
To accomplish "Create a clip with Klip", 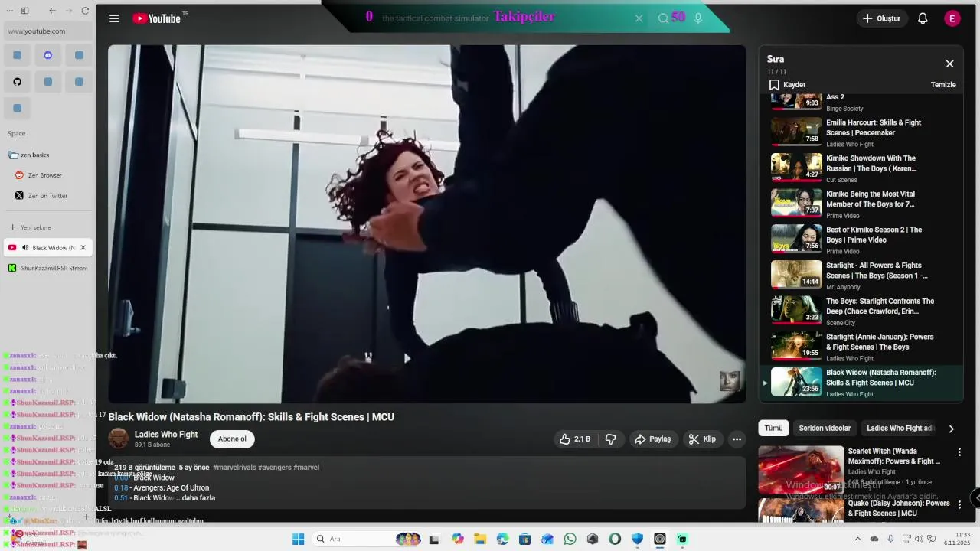I will tap(702, 439).
